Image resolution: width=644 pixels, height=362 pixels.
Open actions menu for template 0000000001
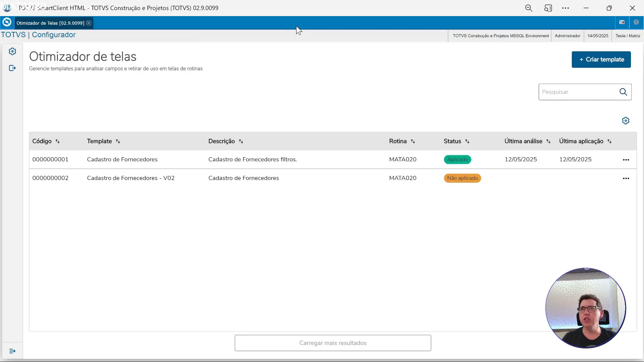[x=626, y=160]
